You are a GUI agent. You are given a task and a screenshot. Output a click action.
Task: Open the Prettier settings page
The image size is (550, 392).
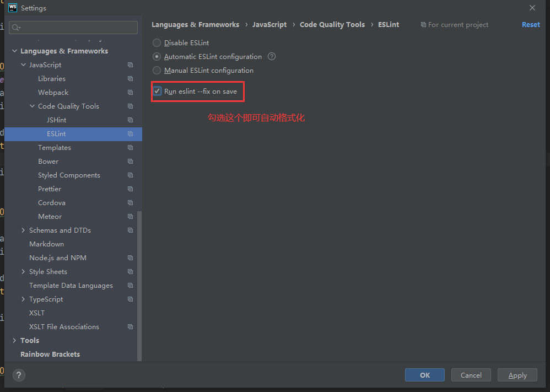coord(50,189)
